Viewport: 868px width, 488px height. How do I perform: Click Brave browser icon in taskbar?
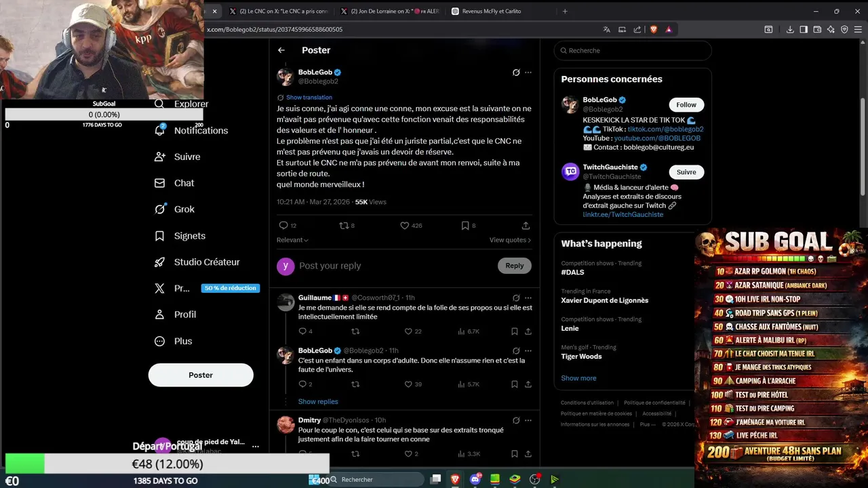click(x=455, y=479)
